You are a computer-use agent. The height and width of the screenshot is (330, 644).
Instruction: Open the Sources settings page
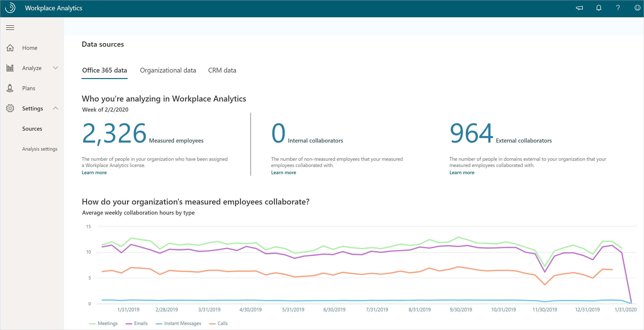pos(32,128)
